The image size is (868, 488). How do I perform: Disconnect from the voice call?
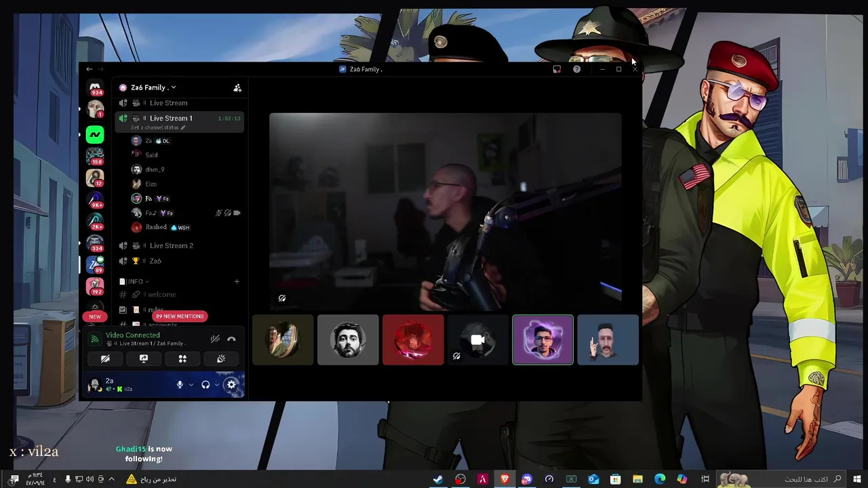point(231,339)
